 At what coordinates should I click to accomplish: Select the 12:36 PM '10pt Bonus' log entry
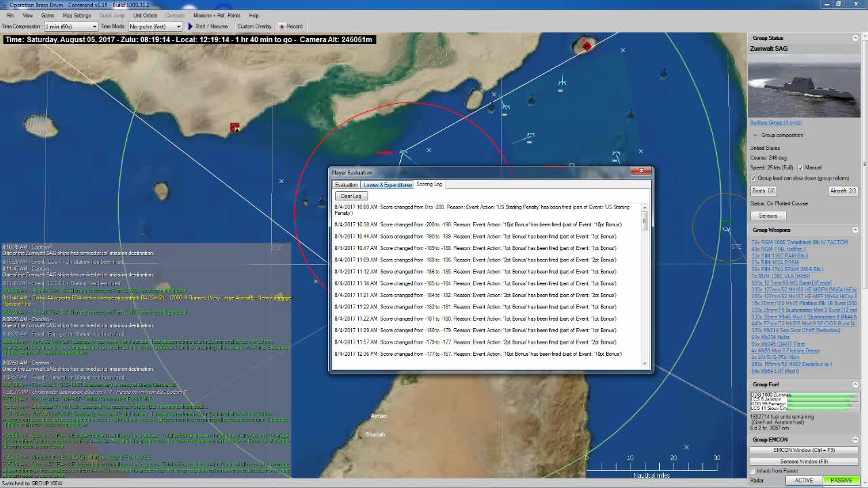coord(478,354)
